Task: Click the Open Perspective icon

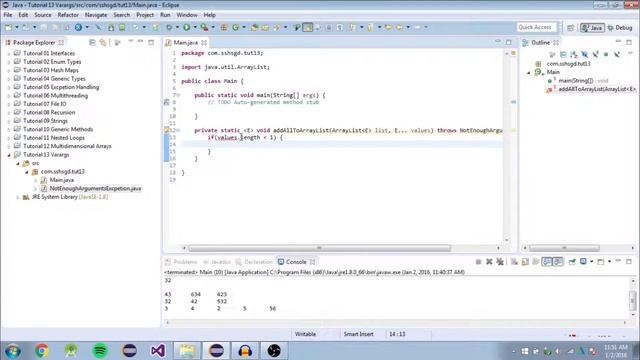Action: (571, 27)
